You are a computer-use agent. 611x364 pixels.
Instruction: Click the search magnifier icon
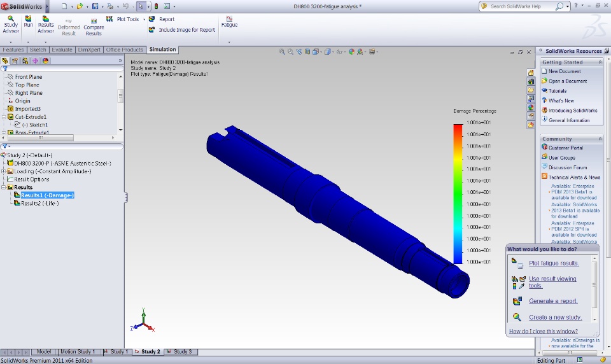(x=559, y=6)
